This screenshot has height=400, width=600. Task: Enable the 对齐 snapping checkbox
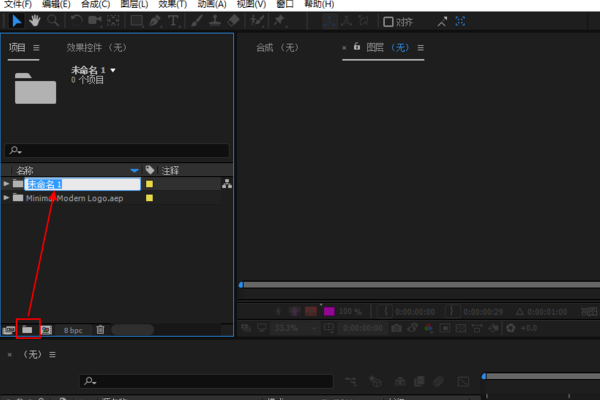pyautogui.click(x=389, y=21)
